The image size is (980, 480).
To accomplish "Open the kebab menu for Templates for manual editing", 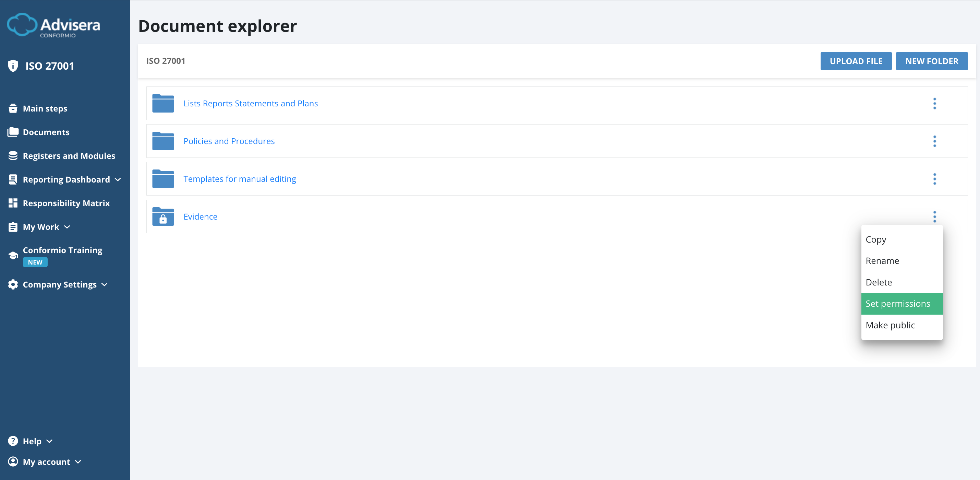I will click(x=935, y=178).
